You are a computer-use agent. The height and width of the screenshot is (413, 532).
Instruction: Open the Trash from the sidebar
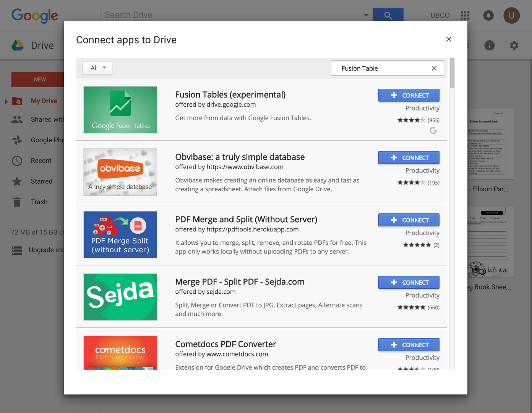(38, 202)
